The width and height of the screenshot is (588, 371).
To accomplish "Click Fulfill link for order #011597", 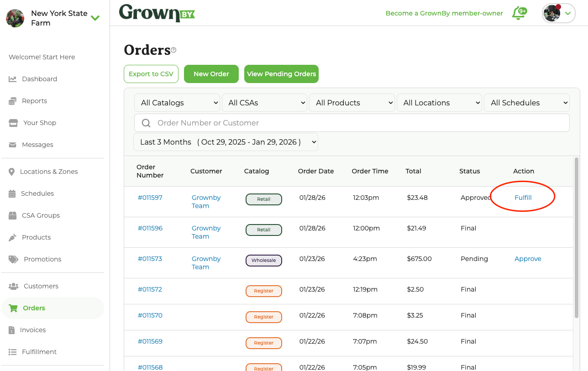I will (523, 198).
